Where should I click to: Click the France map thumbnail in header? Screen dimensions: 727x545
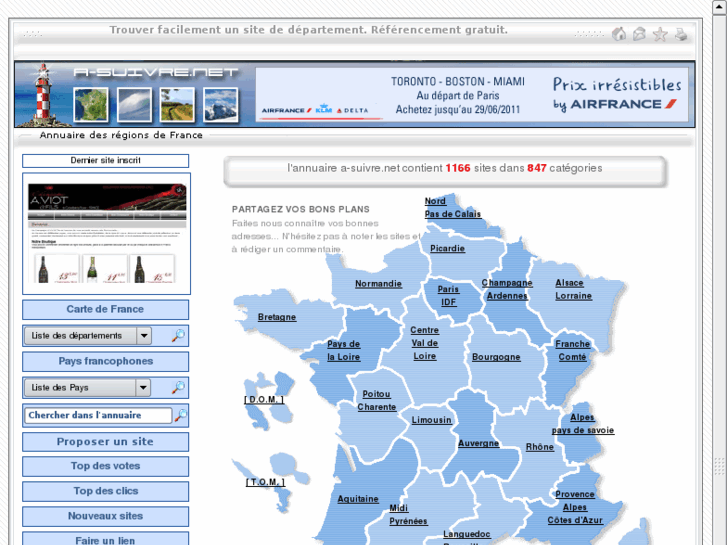click(91, 105)
